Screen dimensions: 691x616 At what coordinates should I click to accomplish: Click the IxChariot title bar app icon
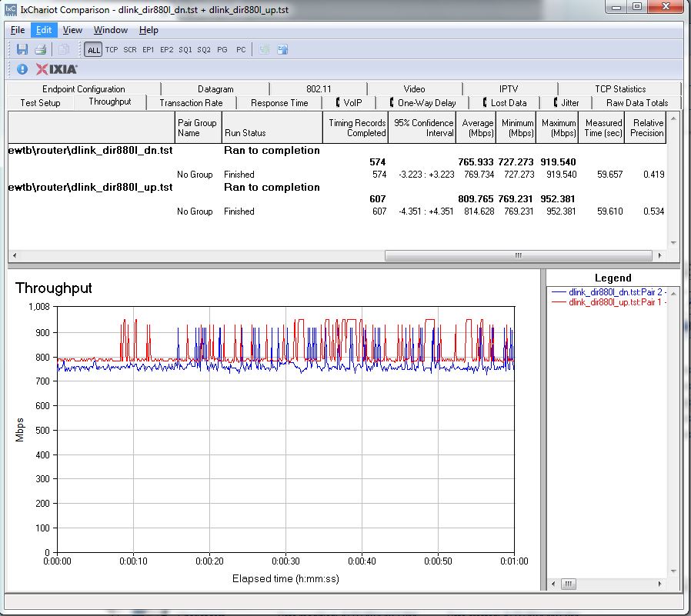(11, 10)
